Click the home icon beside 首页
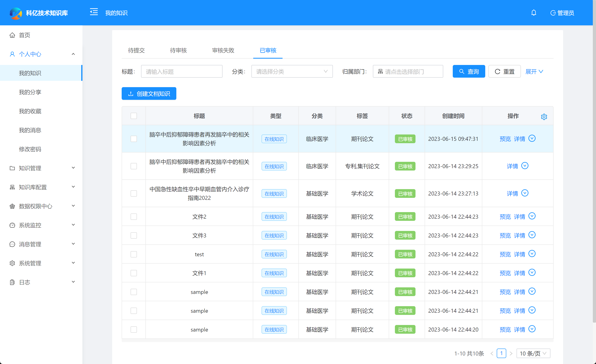 pyautogui.click(x=12, y=35)
